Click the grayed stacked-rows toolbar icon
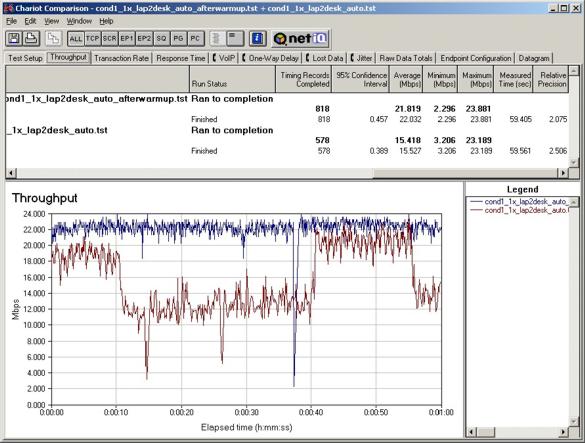Viewport: 585px width, 443px height. point(217,38)
